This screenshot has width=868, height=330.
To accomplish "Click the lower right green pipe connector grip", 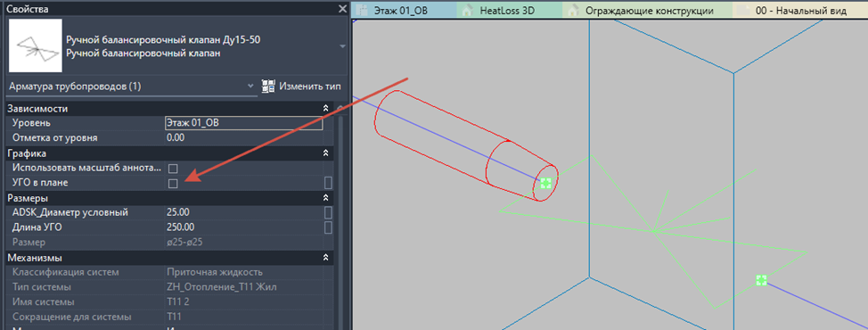I will coord(761,280).
